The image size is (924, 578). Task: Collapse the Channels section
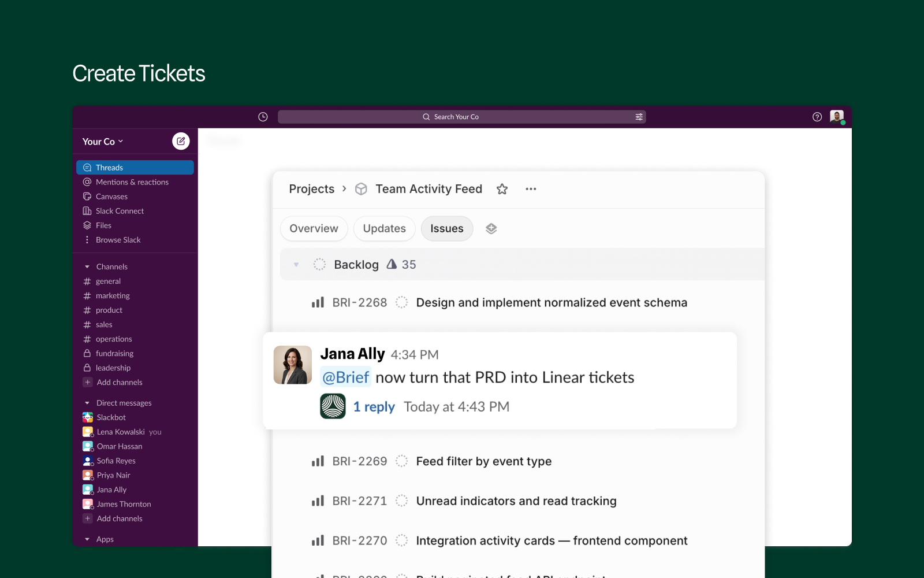click(87, 267)
